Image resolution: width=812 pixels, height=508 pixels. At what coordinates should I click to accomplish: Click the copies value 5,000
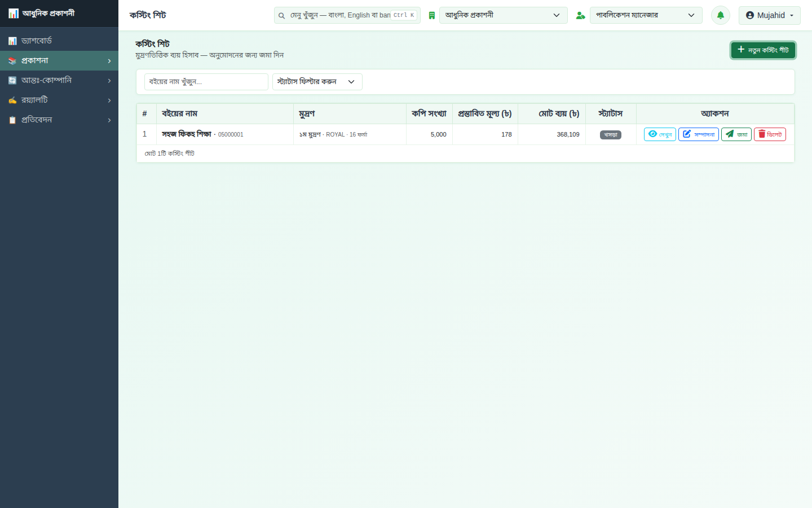coord(438,134)
